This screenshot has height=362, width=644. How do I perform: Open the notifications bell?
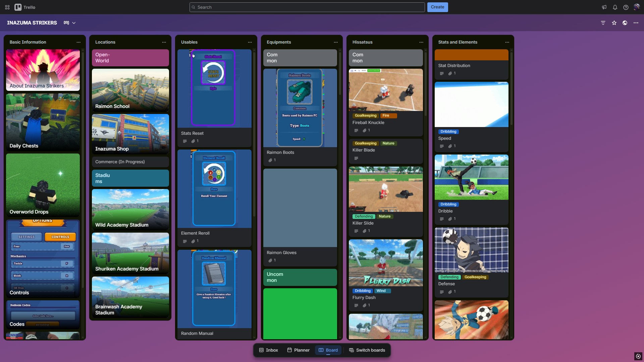[x=615, y=7]
